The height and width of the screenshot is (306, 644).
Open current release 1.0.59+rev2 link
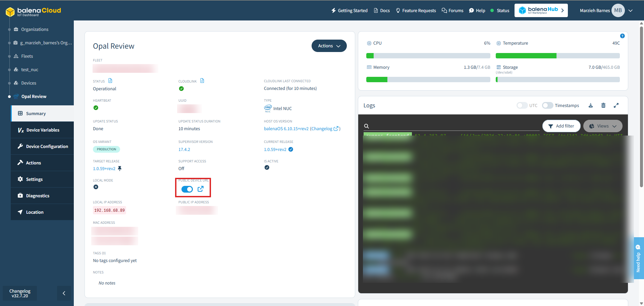point(275,149)
